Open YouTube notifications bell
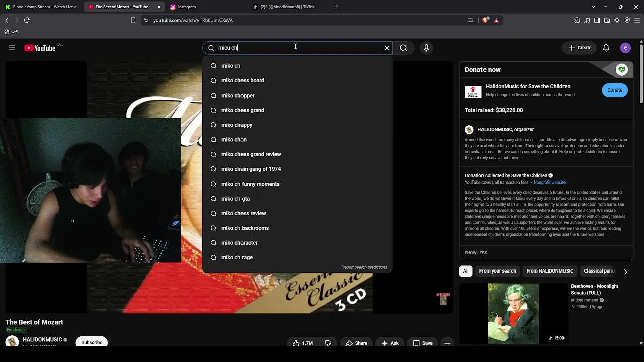The height and width of the screenshot is (362, 644). tap(606, 48)
